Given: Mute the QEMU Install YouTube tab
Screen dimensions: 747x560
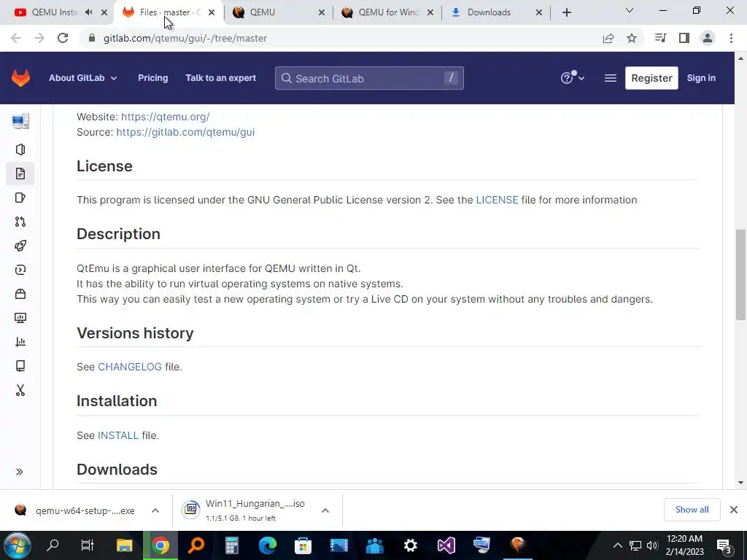Looking at the screenshot, I should (88, 12).
